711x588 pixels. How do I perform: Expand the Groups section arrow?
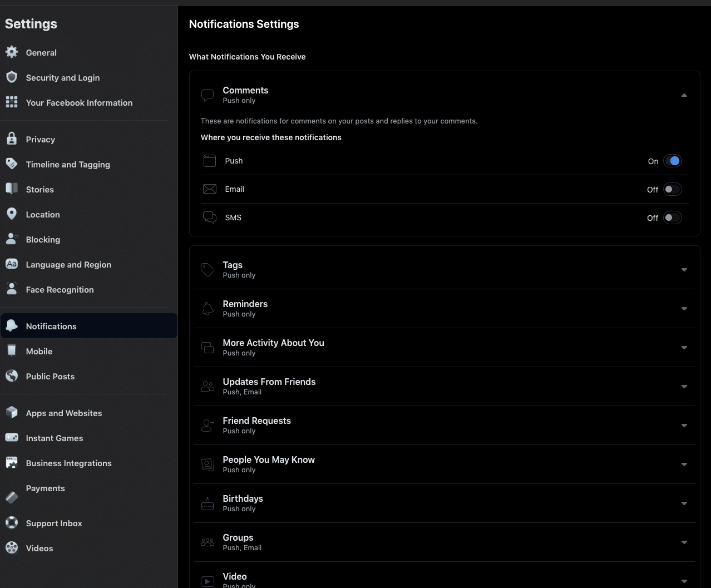coord(684,542)
